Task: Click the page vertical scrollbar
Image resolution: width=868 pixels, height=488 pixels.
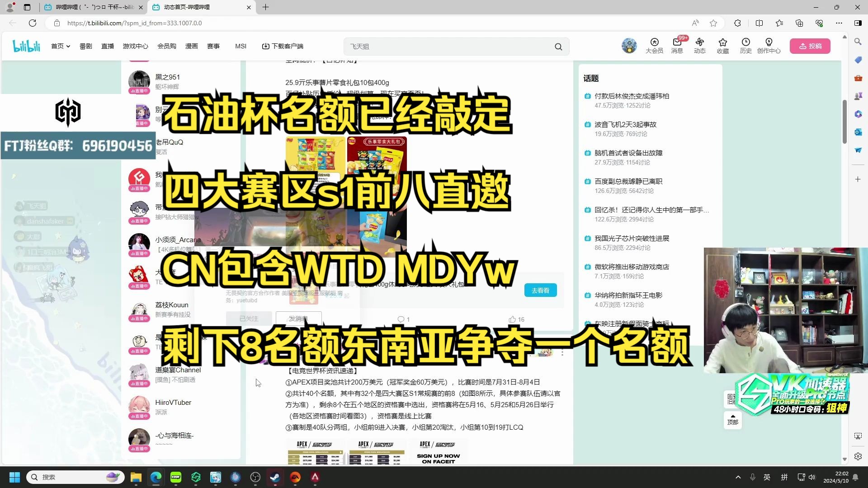Action: (844, 122)
